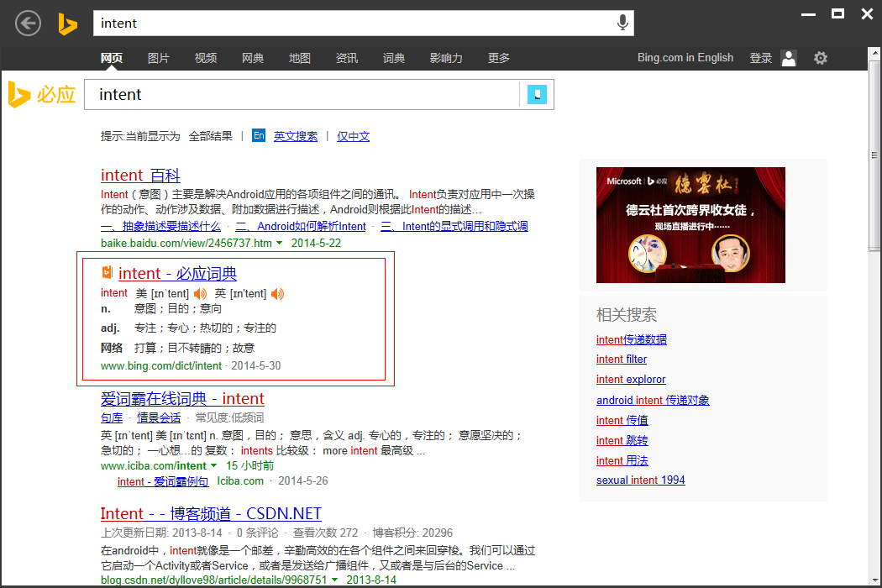882x588 pixels.
Task: Click related search intent 传值
Action: click(x=622, y=420)
